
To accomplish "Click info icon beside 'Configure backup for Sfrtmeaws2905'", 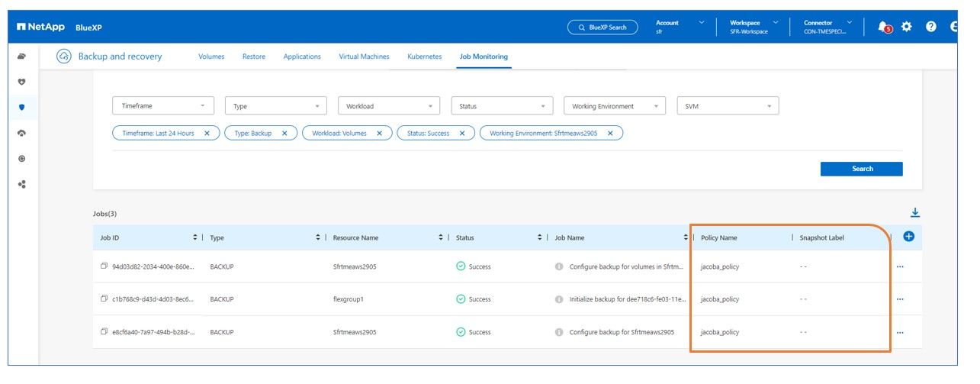I will (x=559, y=332).
